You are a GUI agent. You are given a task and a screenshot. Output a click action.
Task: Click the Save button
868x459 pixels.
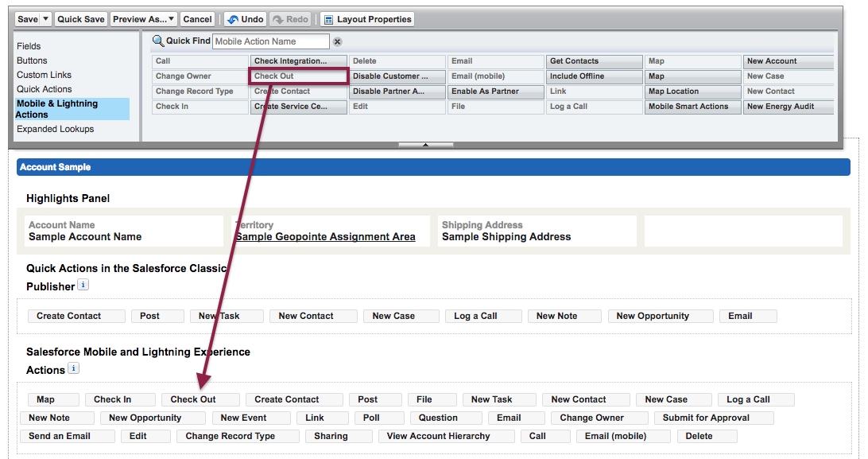28,19
